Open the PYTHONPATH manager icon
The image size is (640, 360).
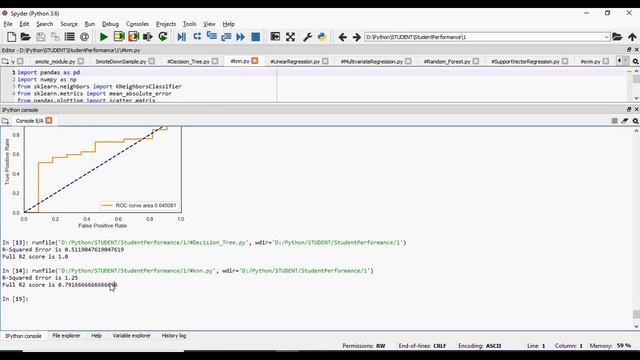click(x=322, y=37)
